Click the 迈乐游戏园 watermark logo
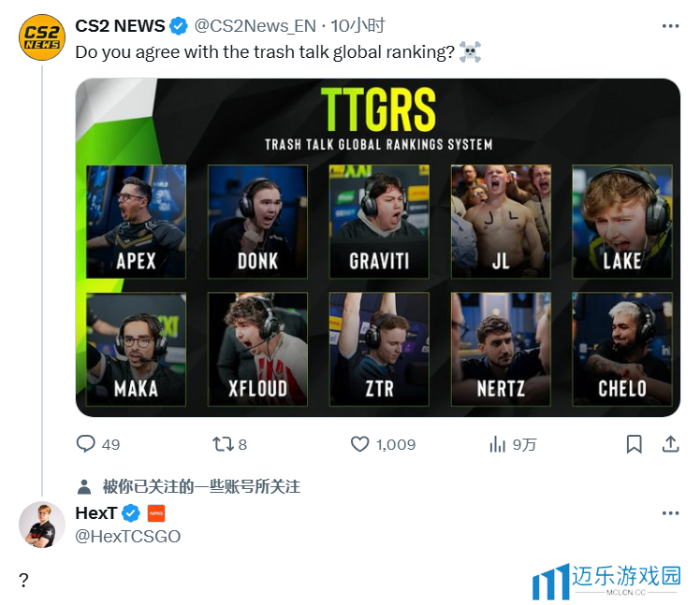700x605 pixels. (x=606, y=581)
